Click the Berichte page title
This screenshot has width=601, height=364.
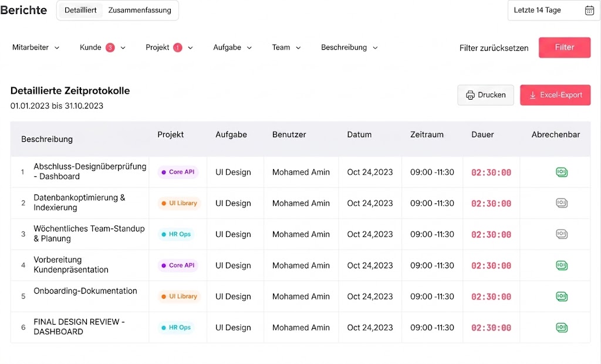pos(23,11)
